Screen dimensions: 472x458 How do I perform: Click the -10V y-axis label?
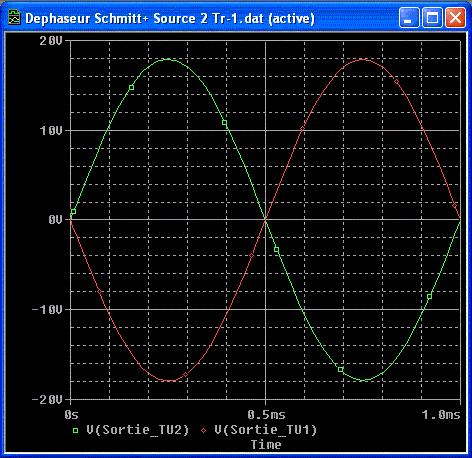click(x=47, y=310)
